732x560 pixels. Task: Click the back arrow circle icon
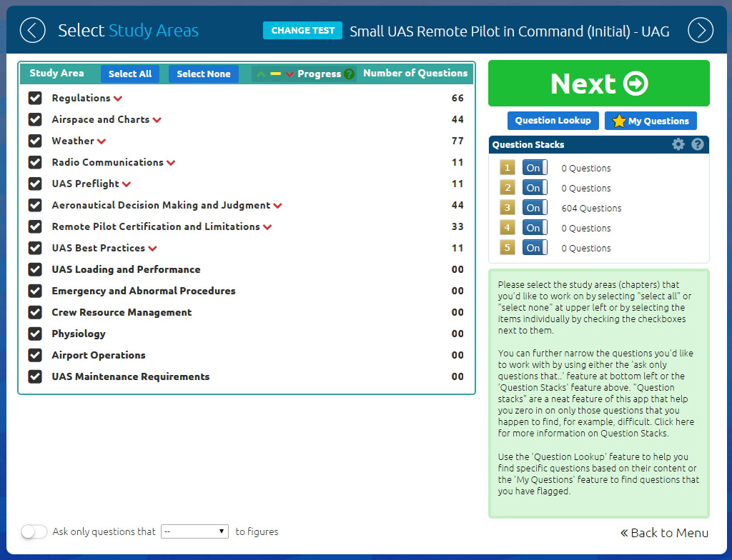click(32, 30)
